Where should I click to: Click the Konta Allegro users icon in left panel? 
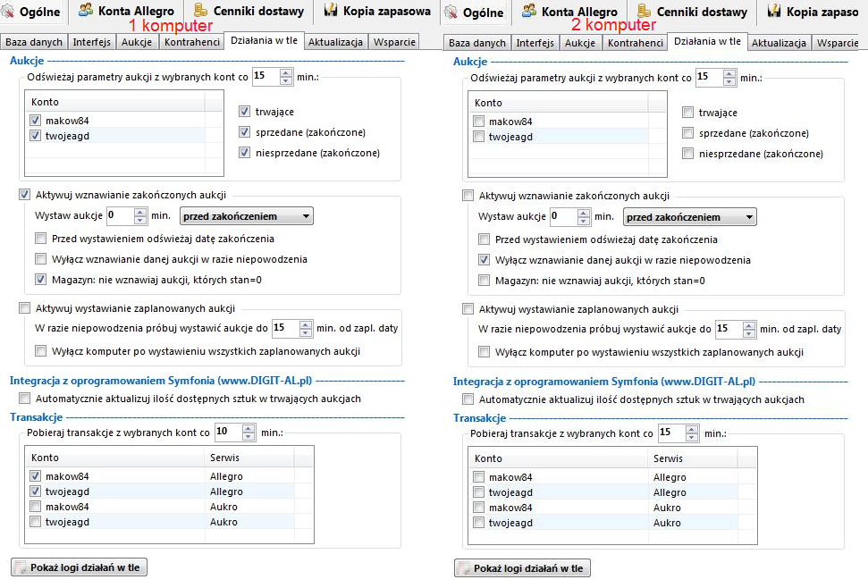[x=86, y=12]
